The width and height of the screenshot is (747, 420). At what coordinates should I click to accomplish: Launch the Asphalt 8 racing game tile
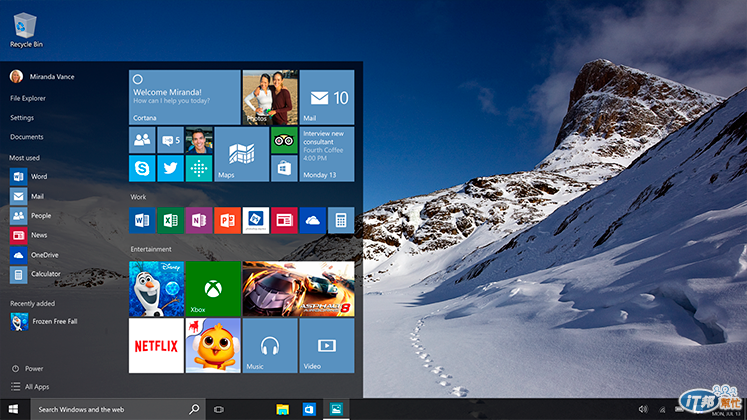tap(298, 289)
